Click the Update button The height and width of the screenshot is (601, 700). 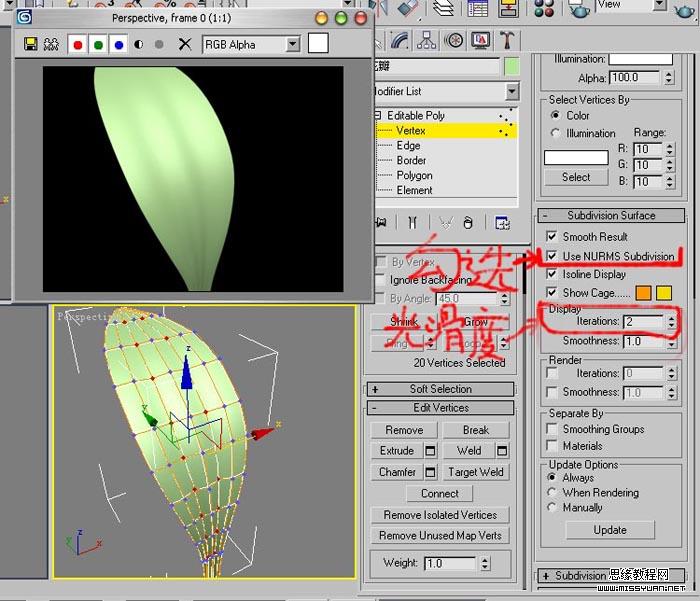point(610,530)
